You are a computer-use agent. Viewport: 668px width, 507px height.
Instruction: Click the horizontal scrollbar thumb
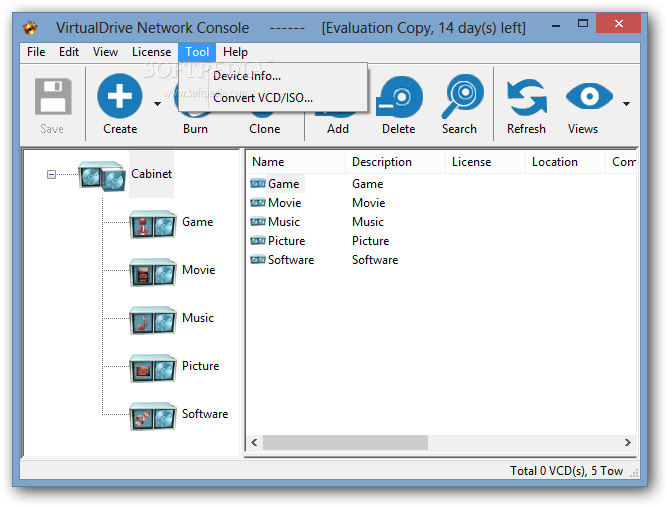click(346, 443)
